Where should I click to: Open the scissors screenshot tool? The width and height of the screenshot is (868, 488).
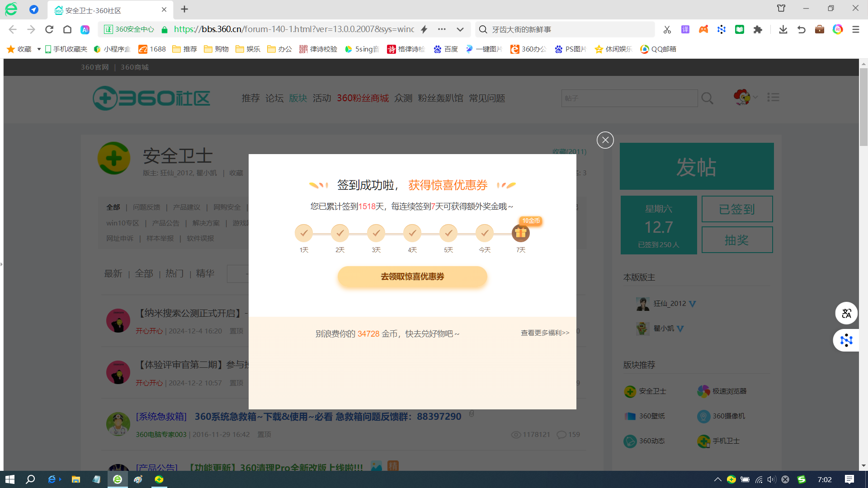[667, 29]
